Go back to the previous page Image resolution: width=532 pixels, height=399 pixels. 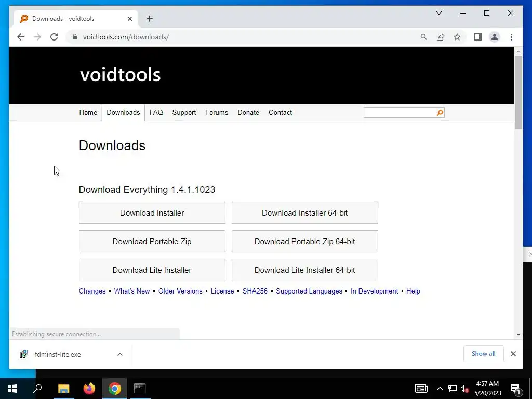pos(21,37)
